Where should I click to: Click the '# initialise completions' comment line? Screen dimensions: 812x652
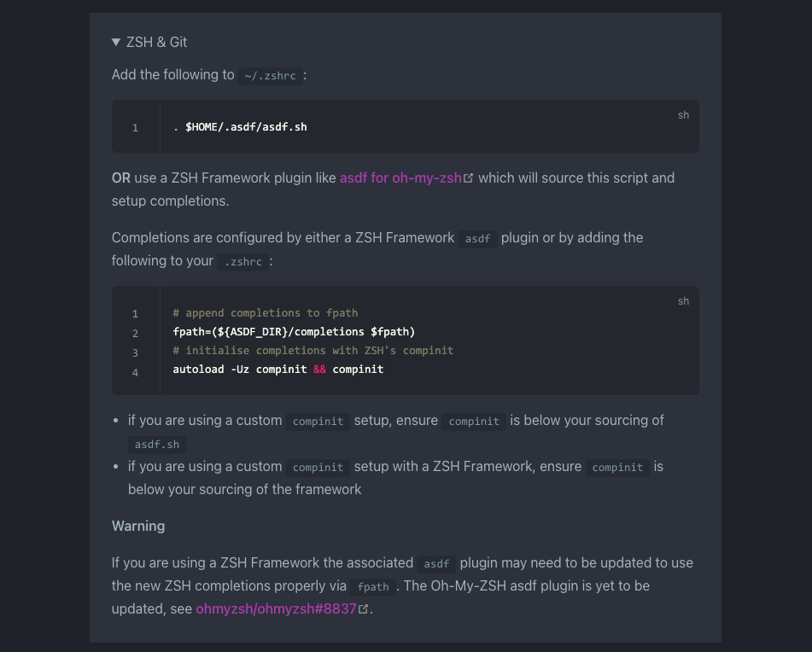(x=313, y=350)
